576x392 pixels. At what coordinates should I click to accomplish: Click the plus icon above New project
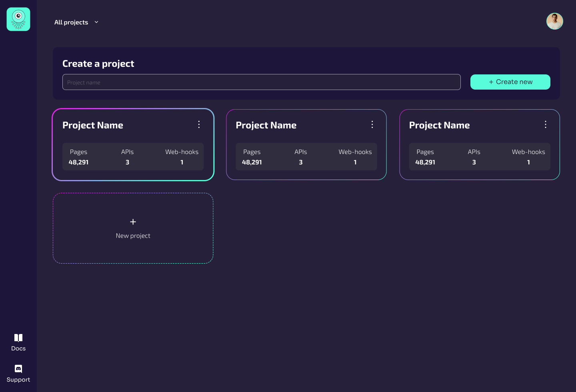coord(133,222)
